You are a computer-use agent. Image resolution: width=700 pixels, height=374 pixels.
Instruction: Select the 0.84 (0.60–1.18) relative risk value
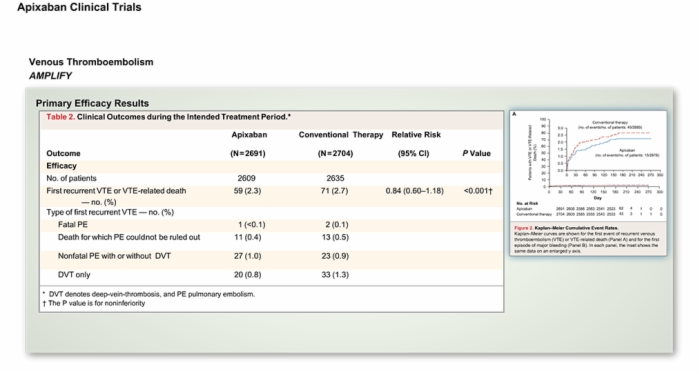pyautogui.click(x=415, y=191)
